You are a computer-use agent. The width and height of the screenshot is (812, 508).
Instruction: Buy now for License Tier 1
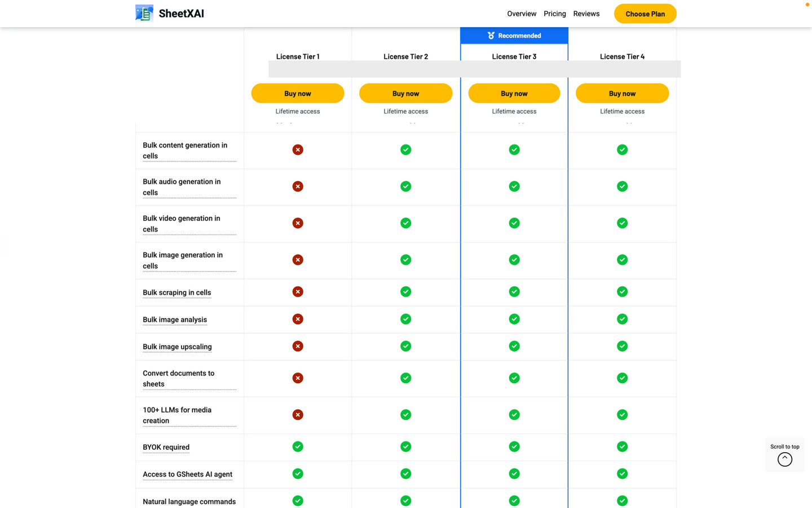click(x=298, y=93)
